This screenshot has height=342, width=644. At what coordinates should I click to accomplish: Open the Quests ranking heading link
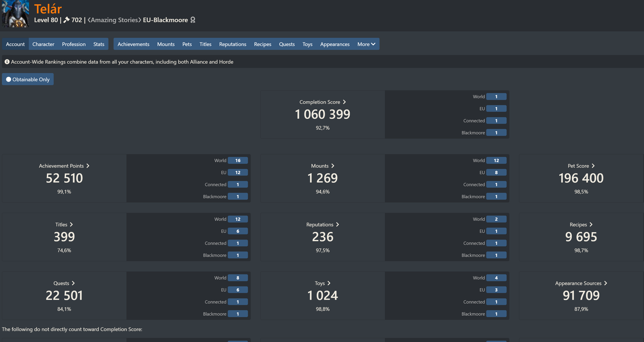tap(61, 283)
